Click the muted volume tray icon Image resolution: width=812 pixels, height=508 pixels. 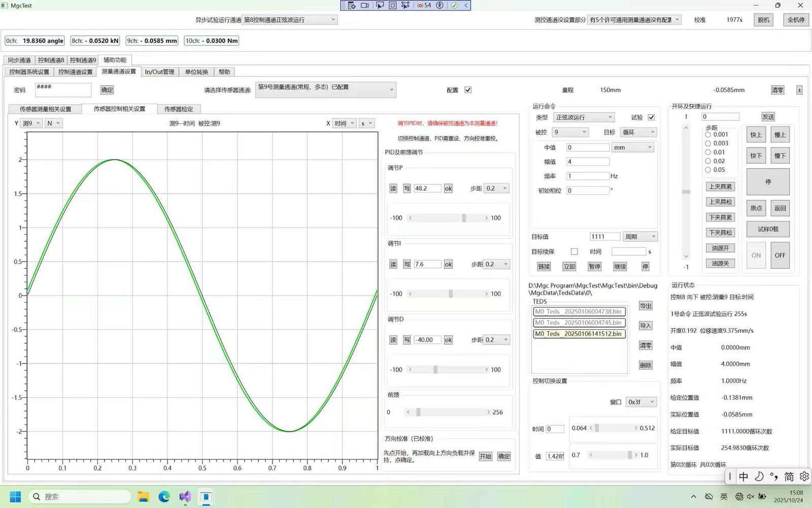(751, 496)
